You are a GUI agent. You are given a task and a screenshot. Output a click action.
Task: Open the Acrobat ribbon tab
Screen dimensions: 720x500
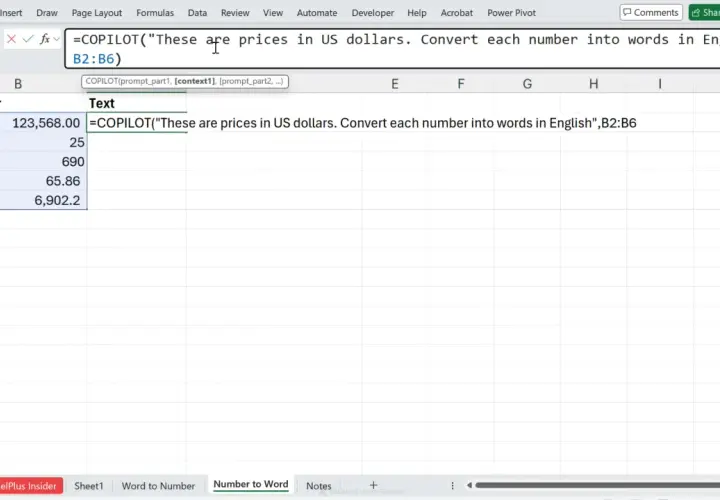(x=457, y=13)
